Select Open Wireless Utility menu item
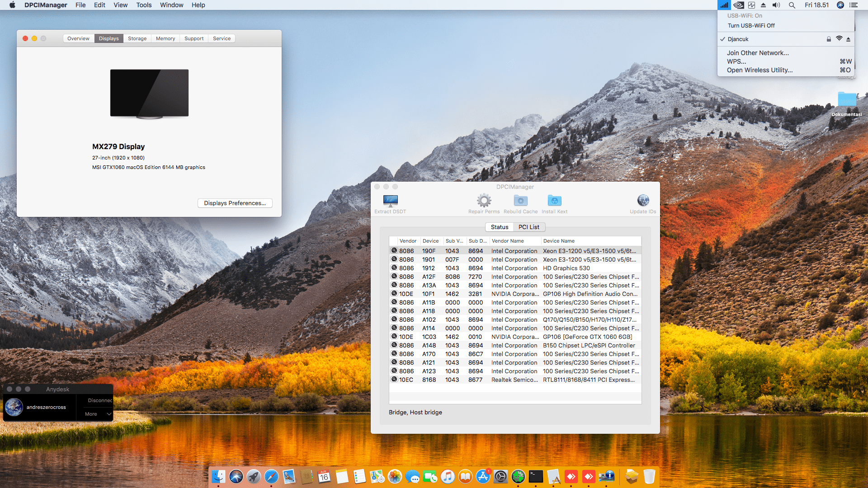868x488 pixels. [x=759, y=70]
